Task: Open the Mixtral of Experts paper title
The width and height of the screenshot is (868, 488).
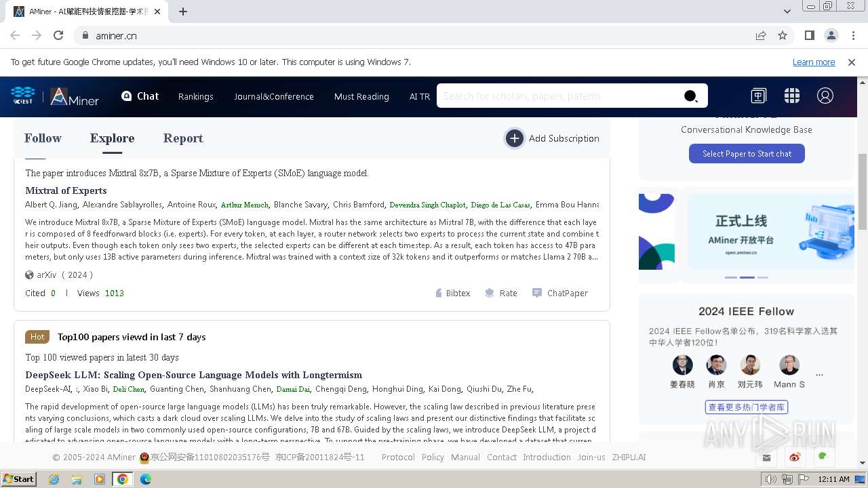Action: click(x=66, y=190)
